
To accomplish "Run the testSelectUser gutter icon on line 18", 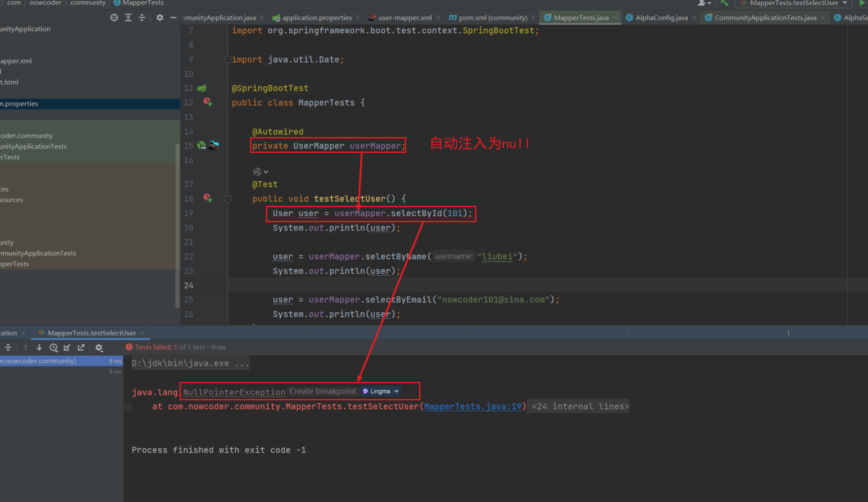I will tap(208, 198).
